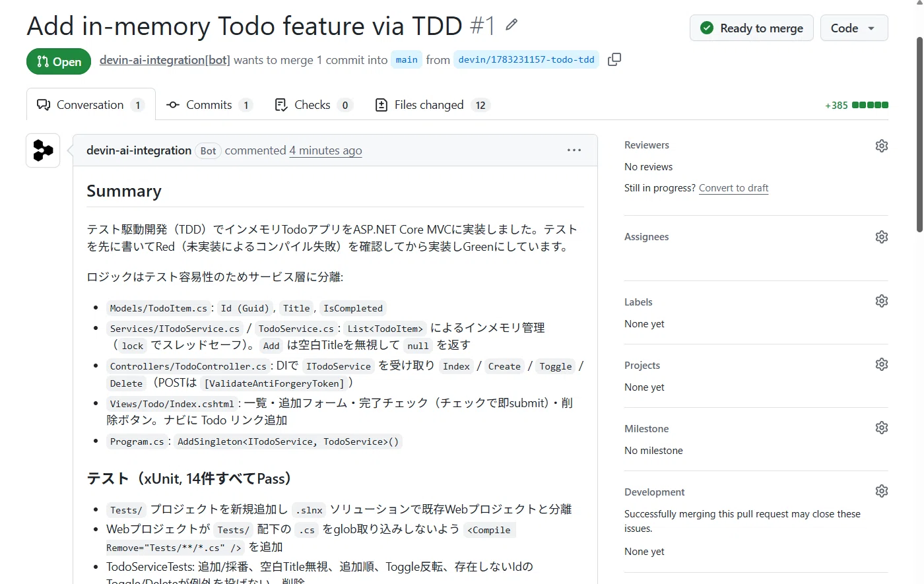Click the 'No reviews' text
Screen dimensions: 924x584
[649, 167]
